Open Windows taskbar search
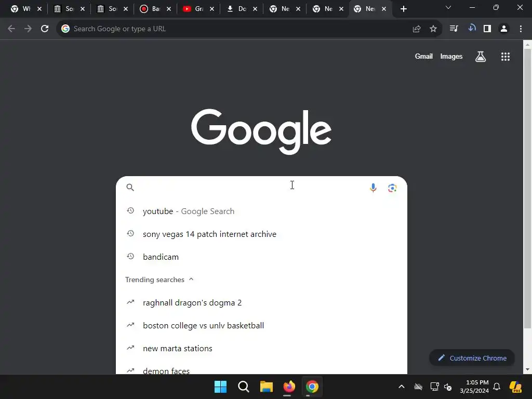 point(243,387)
